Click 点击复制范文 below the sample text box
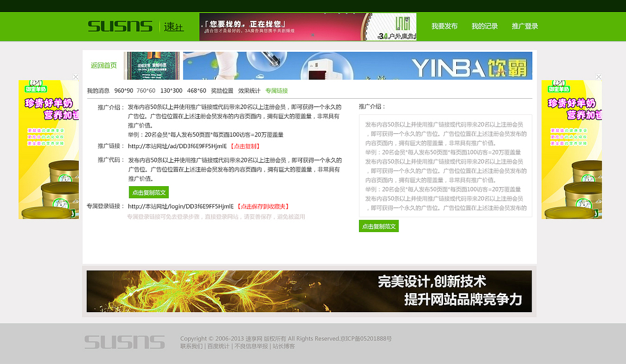626x364 pixels. [x=379, y=226]
